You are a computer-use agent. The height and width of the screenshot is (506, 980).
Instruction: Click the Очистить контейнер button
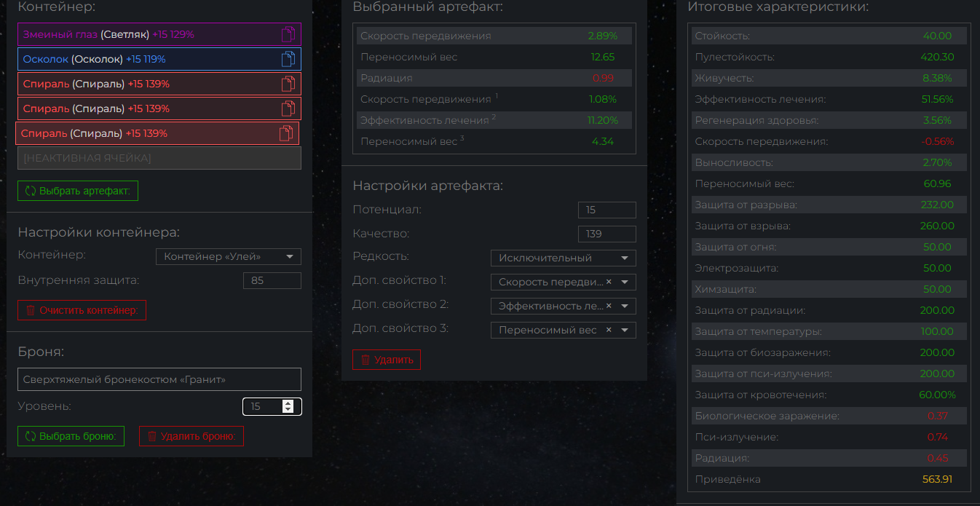[x=82, y=310]
